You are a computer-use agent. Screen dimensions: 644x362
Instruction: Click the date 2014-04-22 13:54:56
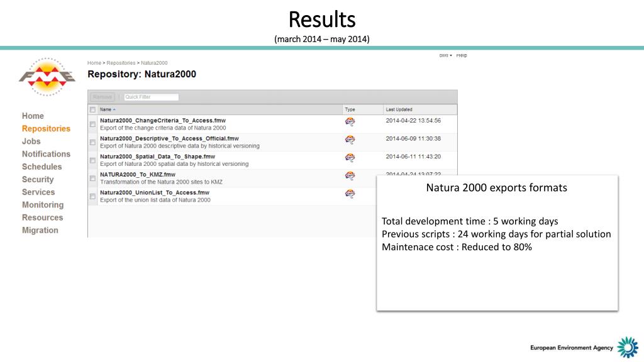[413, 121]
